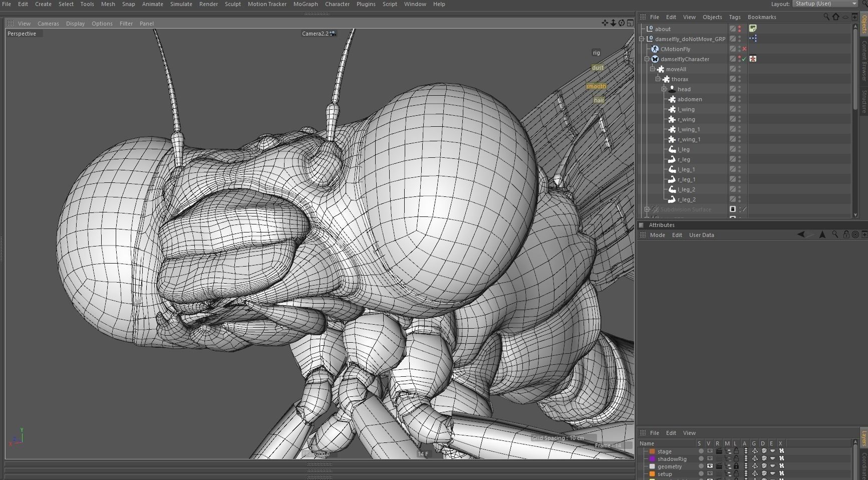
Task: Click the character tag on damselflyCharacter row
Action: (753, 59)
